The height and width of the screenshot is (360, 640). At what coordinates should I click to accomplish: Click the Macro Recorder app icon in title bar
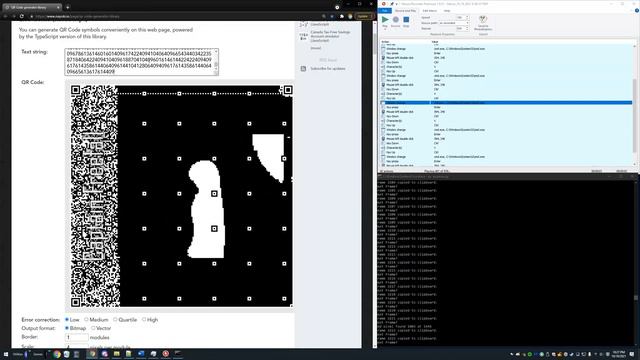[x=384, y=4]
